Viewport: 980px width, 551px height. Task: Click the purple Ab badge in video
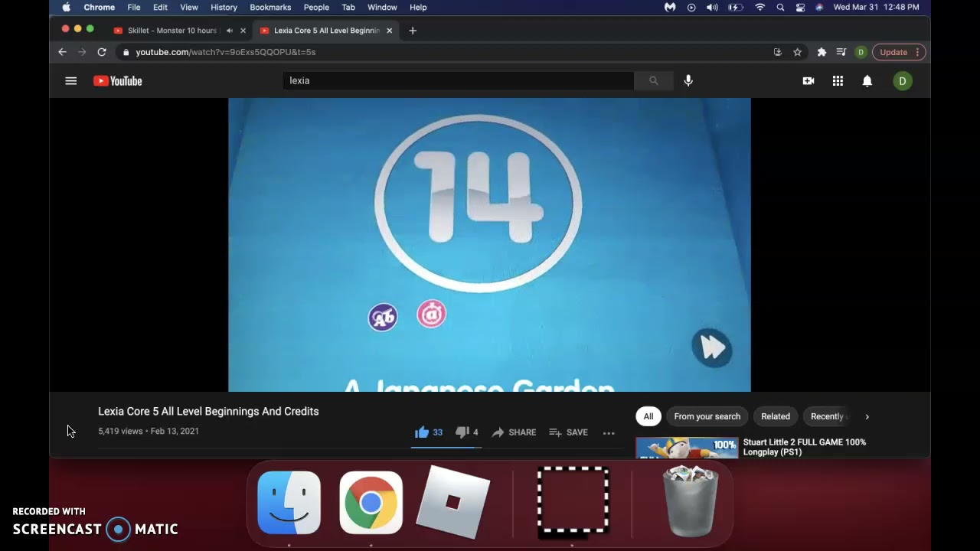tap(383, 317)
